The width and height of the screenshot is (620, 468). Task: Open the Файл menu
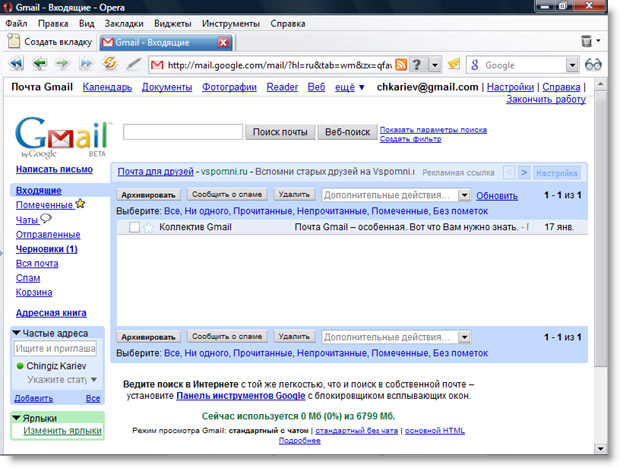[x=16, y=23]
